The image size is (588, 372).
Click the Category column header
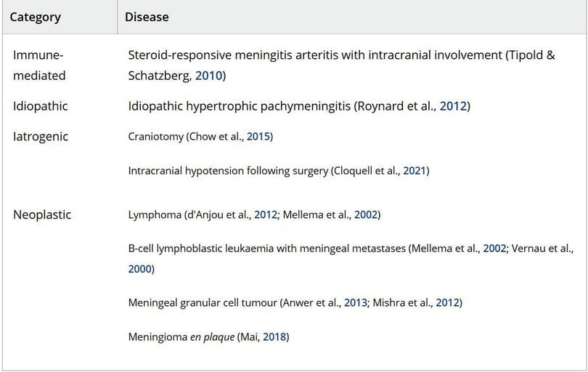[36, 17]
